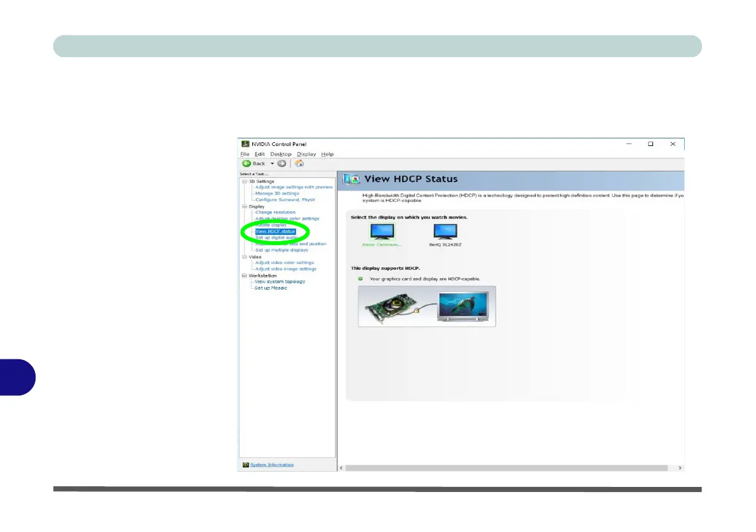Screen dimensions: 756x532
Task: Collapse the Workstation tree node
Action: point(245,276)
